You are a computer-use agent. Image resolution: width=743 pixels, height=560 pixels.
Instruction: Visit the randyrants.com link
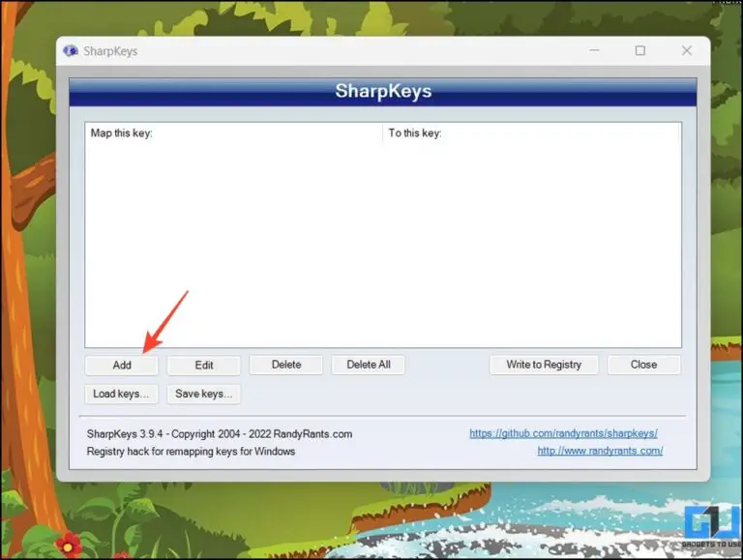(x=600, y=451)
